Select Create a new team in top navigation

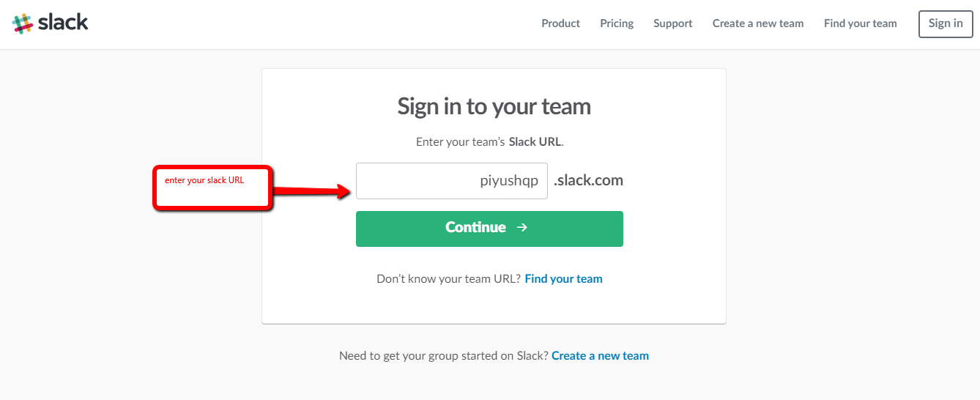758,23
